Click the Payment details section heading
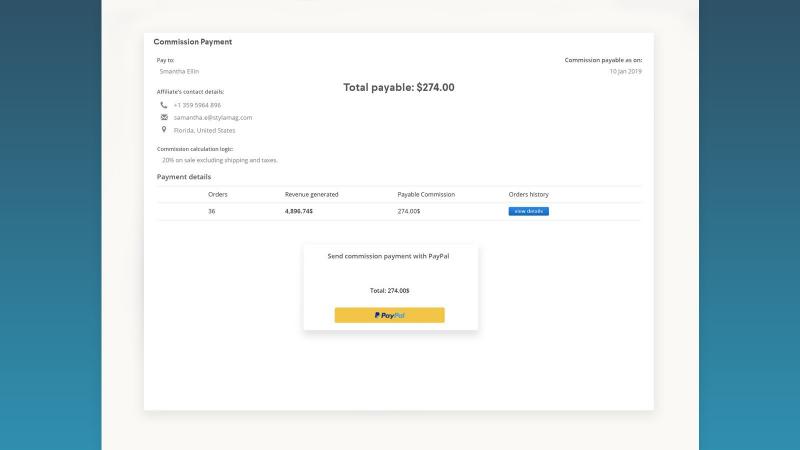The width and height of the screenshot is (800, 450). click(184, 177)
